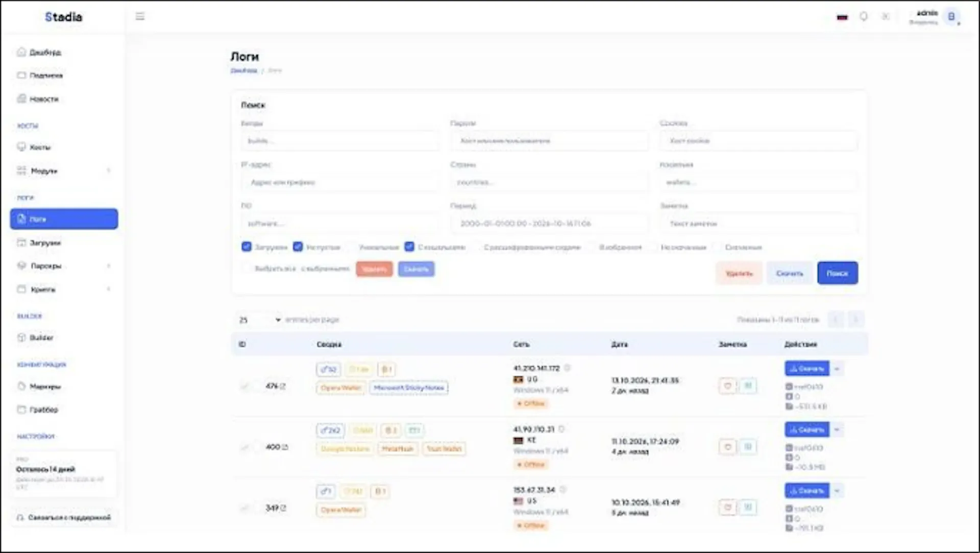Toggle the hamburger sidebar menu icon
This screenshot has height=553, width=980.
click(140, 16)
